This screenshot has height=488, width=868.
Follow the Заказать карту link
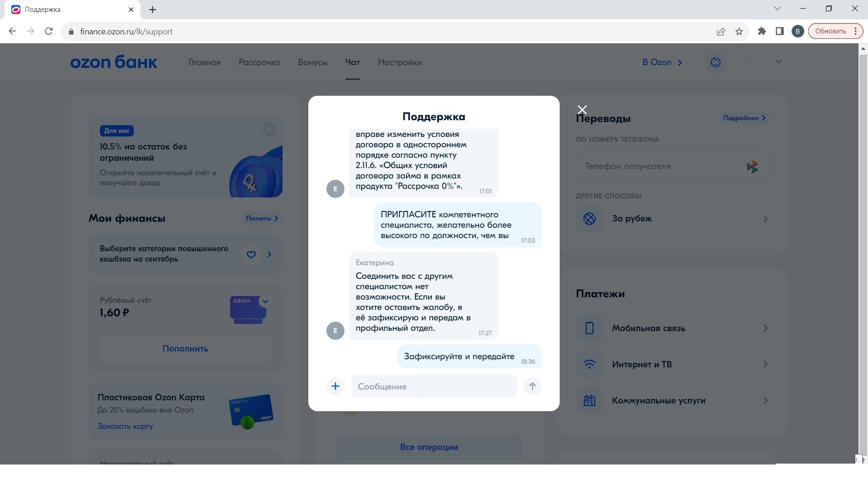point(125,426)
